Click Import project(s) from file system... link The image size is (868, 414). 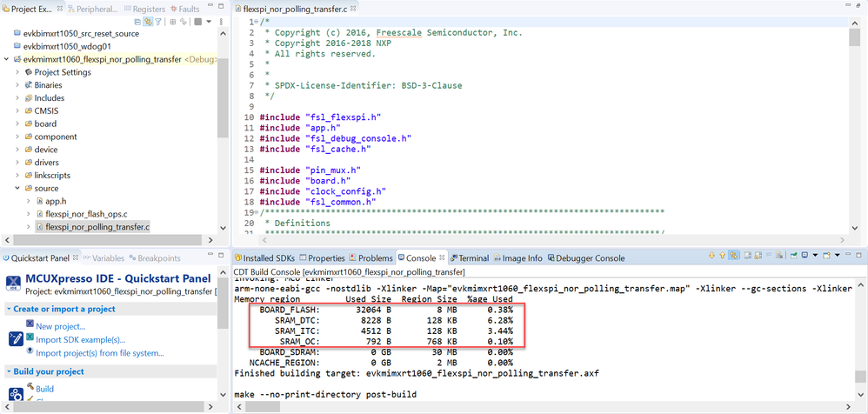[x=100, y=353]
